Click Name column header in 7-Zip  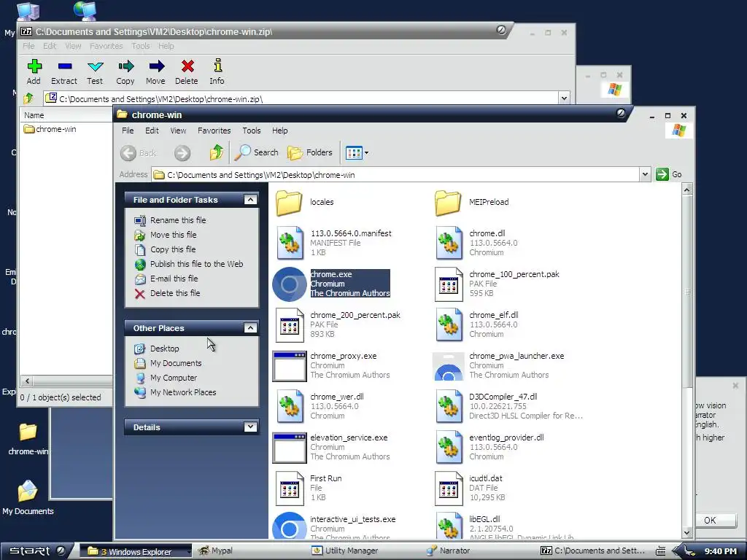[x=66, y=115]
